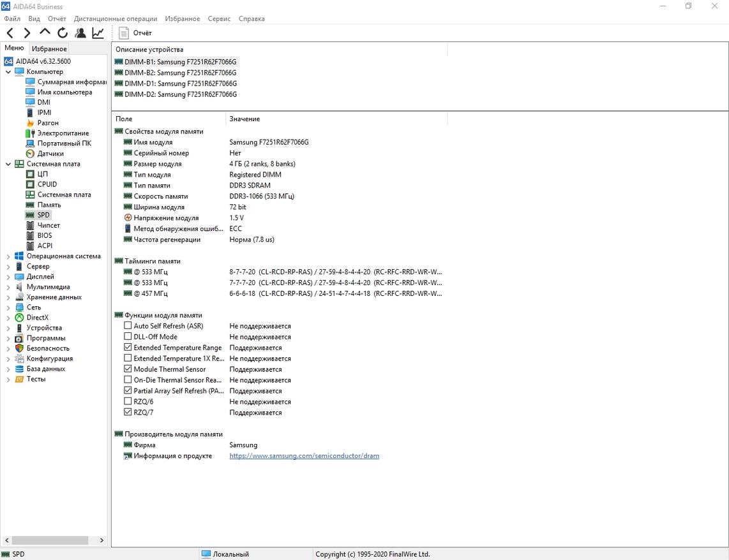Collapse the Компьютер tree node
This screenshot has height=560, width=729.
coord(8,72)
